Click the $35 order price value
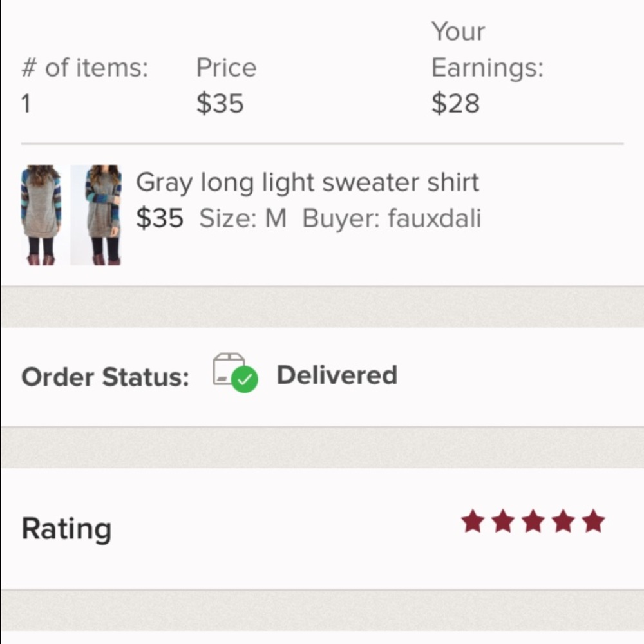Image resolution: width=644 pixels, height=644 pixels. tap(220, 104)
